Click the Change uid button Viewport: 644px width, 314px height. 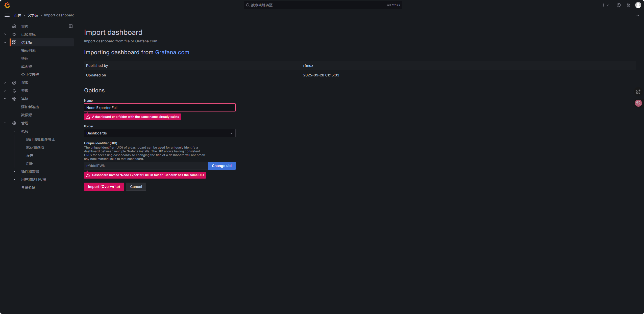coord(221,166)
